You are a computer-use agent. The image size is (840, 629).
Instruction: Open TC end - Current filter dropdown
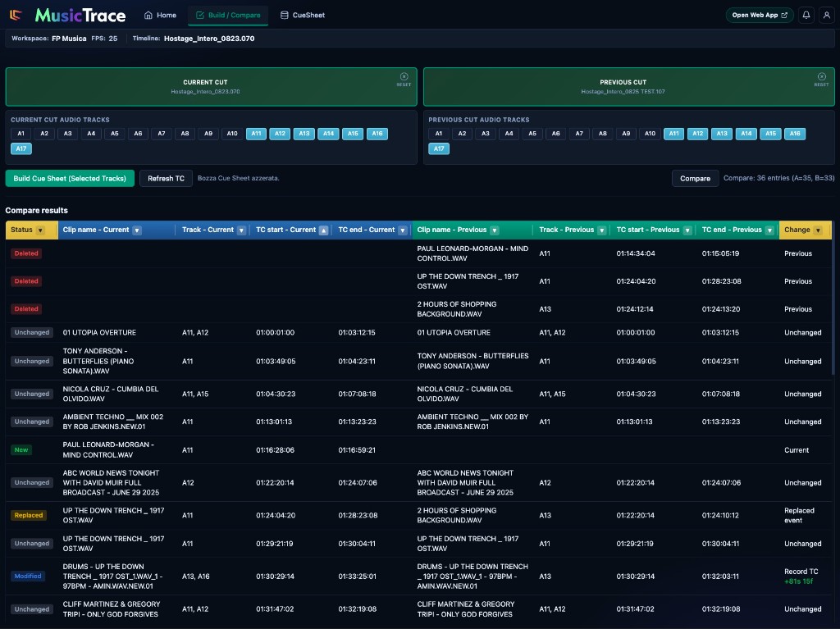click(403, 230)
